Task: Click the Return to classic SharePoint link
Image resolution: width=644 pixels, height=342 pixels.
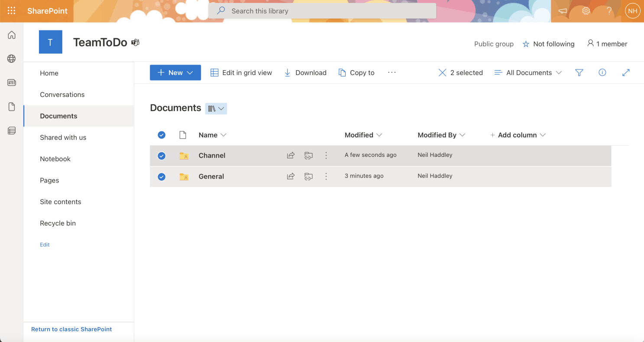Action: (71, 329)
